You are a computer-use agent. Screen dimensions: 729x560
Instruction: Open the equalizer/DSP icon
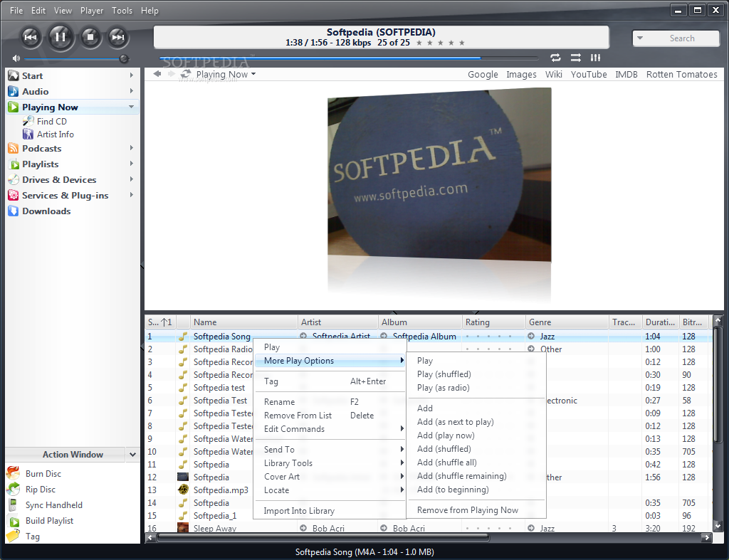(x=596, y=58)
